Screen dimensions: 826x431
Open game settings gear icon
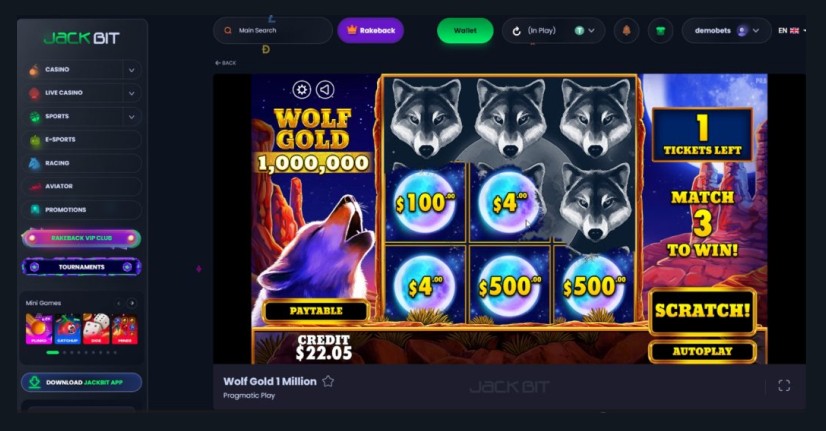(302, 90)
